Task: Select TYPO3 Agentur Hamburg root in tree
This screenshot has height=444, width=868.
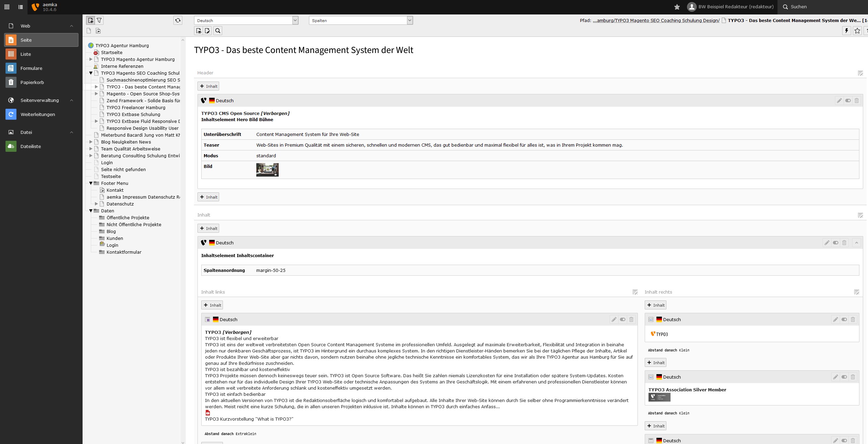Action: [x=122, y=45]
